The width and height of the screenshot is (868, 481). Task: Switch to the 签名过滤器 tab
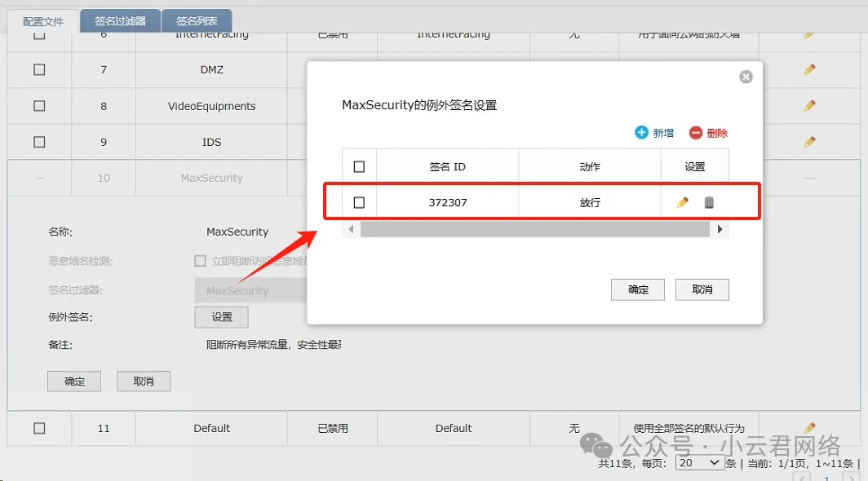point(120,21)
